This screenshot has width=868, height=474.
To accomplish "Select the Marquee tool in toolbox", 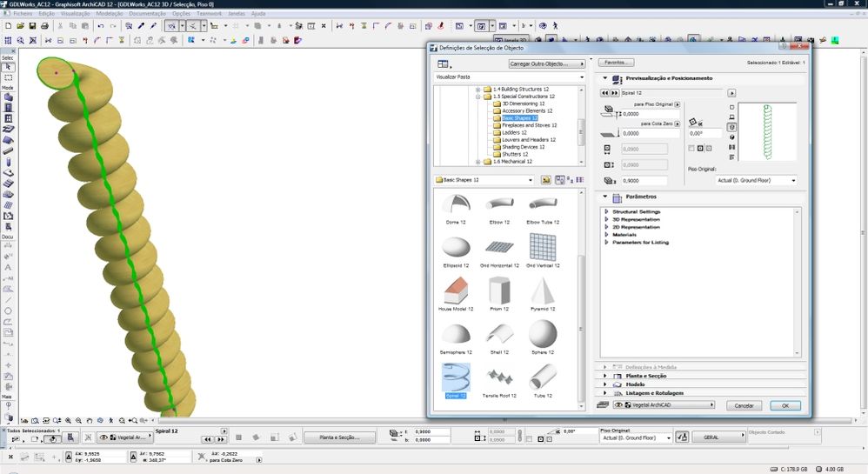I will pos(8,77).
